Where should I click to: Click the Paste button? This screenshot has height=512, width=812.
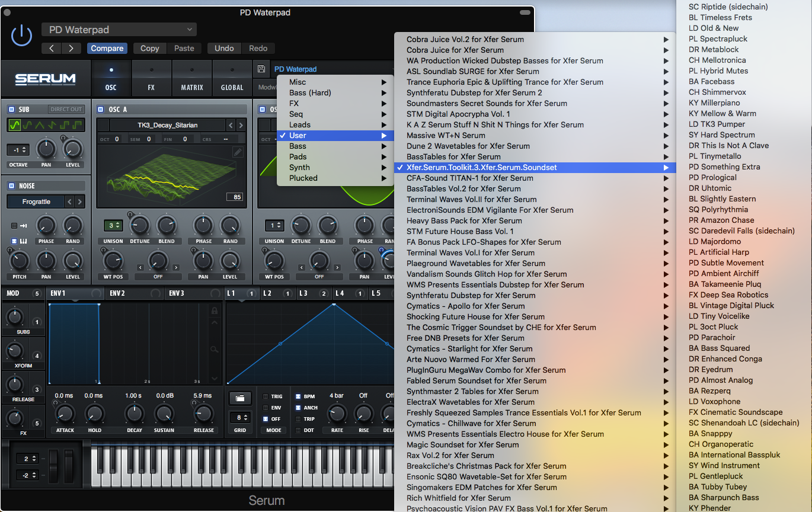pyautogui.click(x=184, y=49)
